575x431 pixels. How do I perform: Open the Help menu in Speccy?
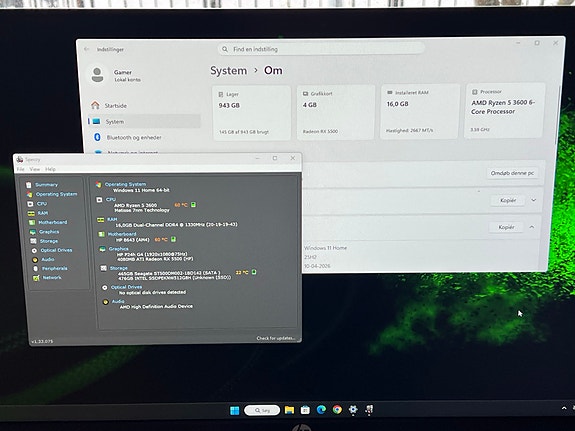pos(50,169)
